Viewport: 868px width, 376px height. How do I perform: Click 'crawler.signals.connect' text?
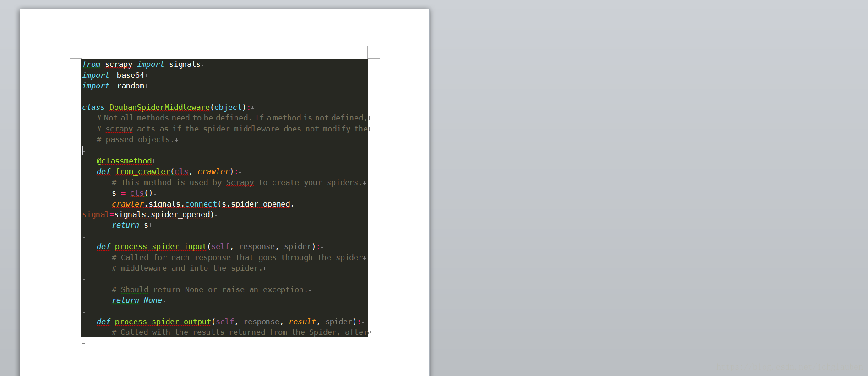coord(164,204)
